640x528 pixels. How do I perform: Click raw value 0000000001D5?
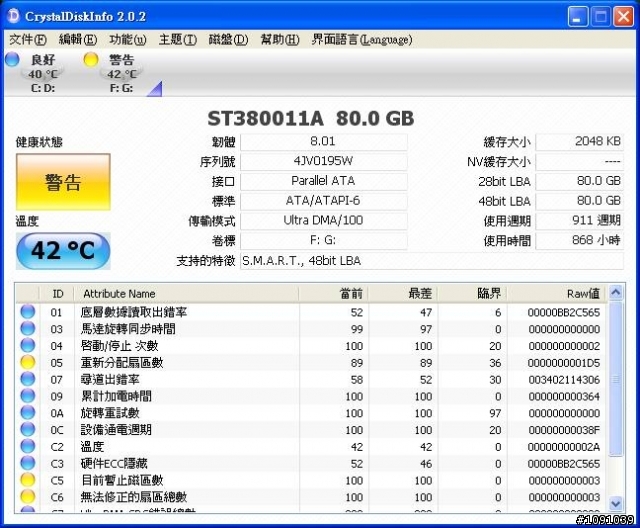point(564,363)
